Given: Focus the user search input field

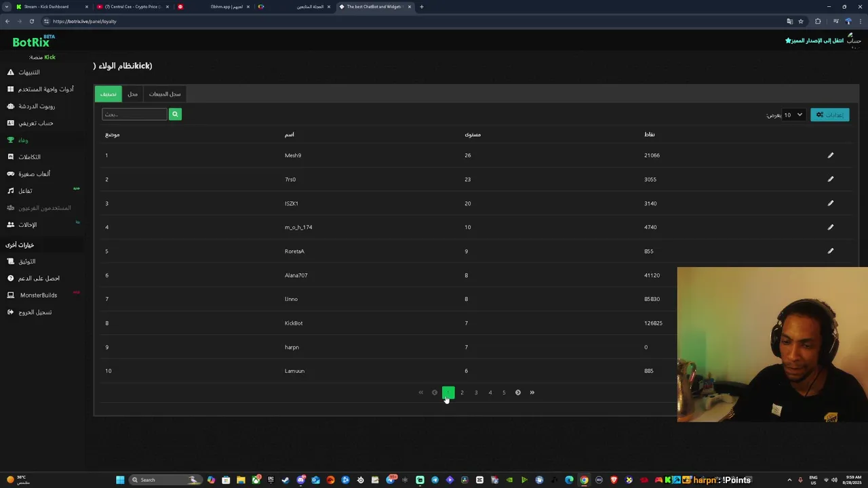Looking at the screenshot, I should click(x=134, y=114).
